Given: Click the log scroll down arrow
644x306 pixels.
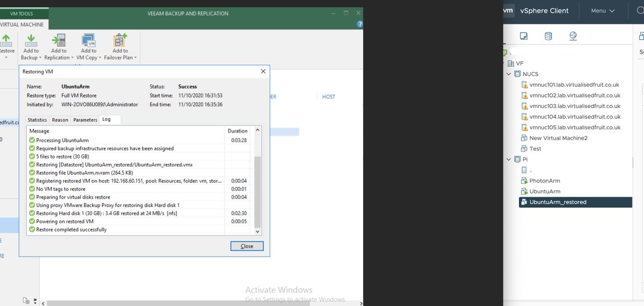Looking at the screenshot, I should point(257,231).
